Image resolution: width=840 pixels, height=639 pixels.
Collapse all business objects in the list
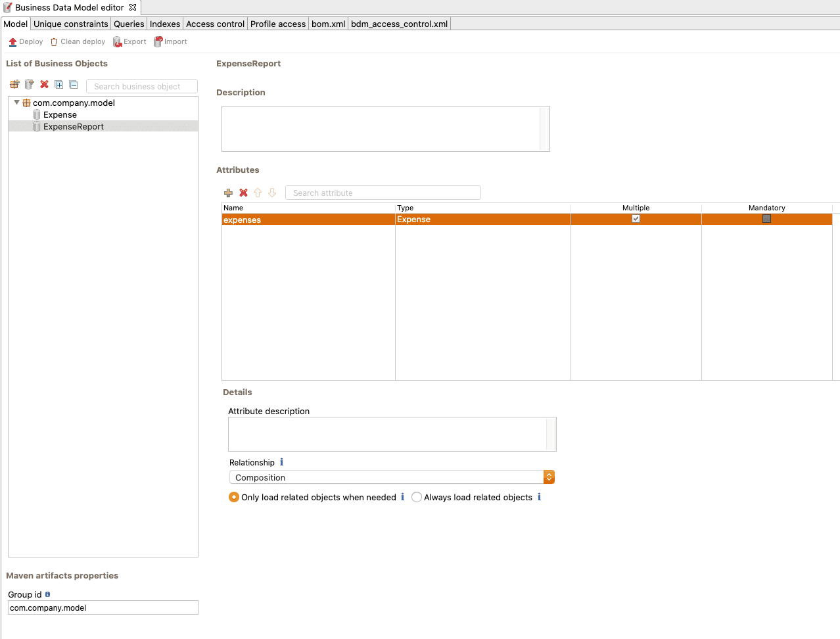pos(73,84)
